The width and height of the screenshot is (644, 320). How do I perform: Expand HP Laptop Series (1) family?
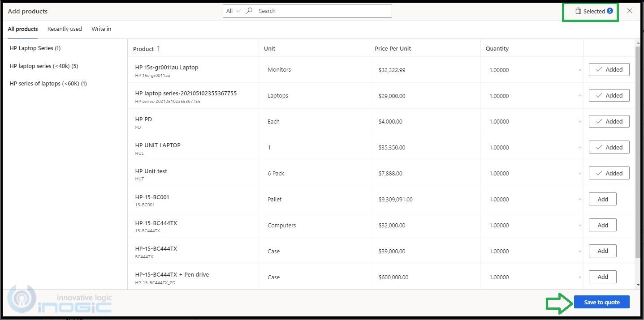[x=35, y=48]
